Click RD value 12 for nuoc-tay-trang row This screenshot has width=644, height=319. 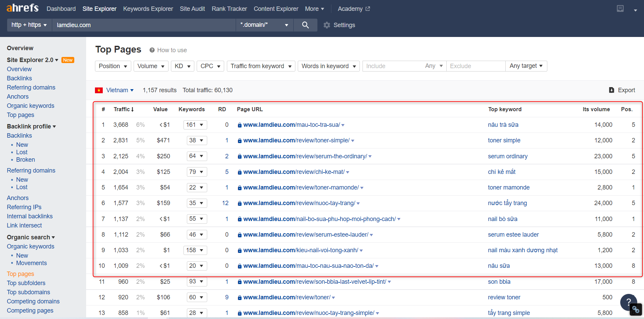tap(225, 203)
